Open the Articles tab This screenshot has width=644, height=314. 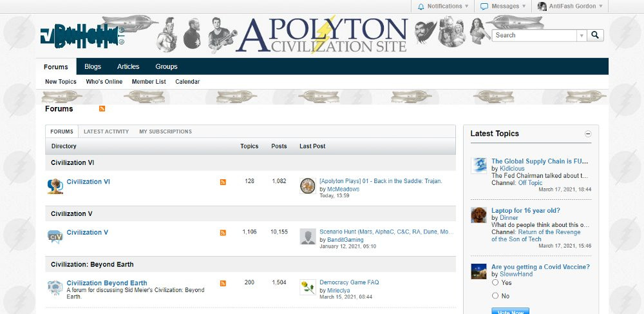(128, 66)
